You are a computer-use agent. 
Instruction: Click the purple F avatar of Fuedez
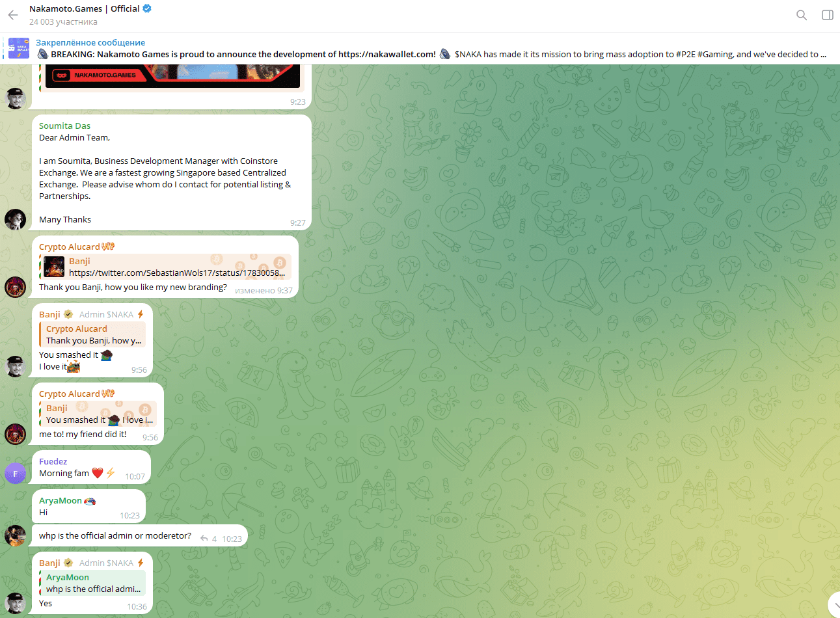[16, 474]
